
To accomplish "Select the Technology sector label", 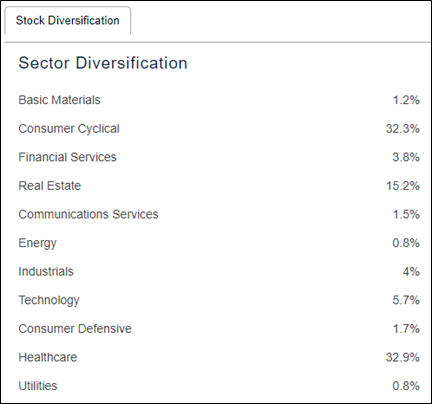I will click(x=49, y=300).
